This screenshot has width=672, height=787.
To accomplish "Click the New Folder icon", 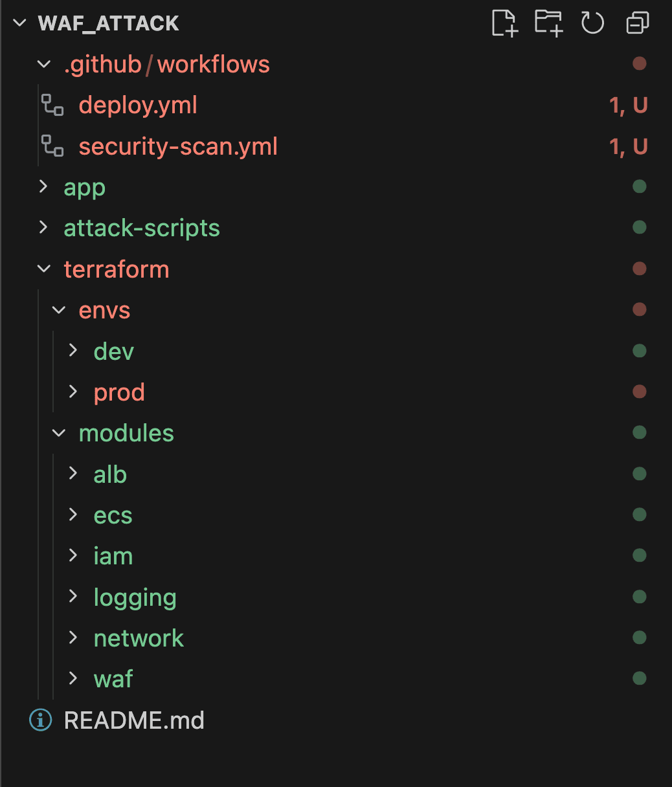I will 548,23.
